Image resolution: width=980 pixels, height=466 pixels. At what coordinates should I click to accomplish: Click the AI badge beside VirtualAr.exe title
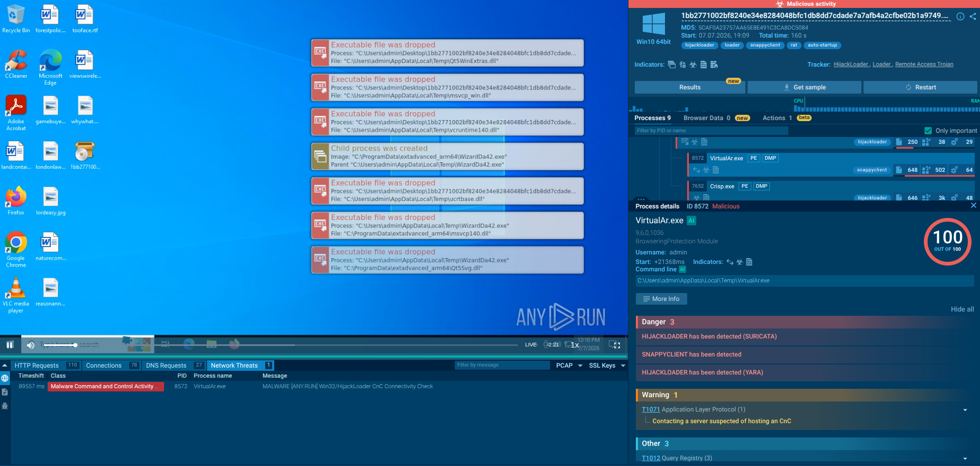[x=691, y=221]
